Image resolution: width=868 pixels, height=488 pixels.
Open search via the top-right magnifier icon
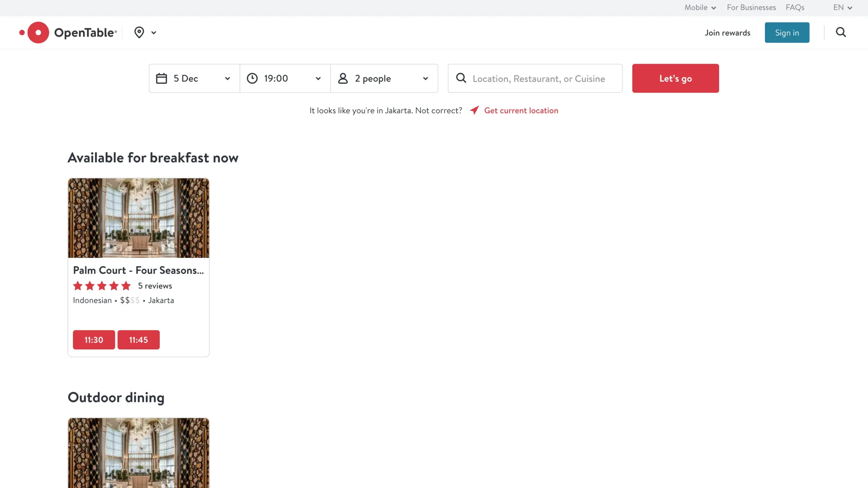coord(841,32)
